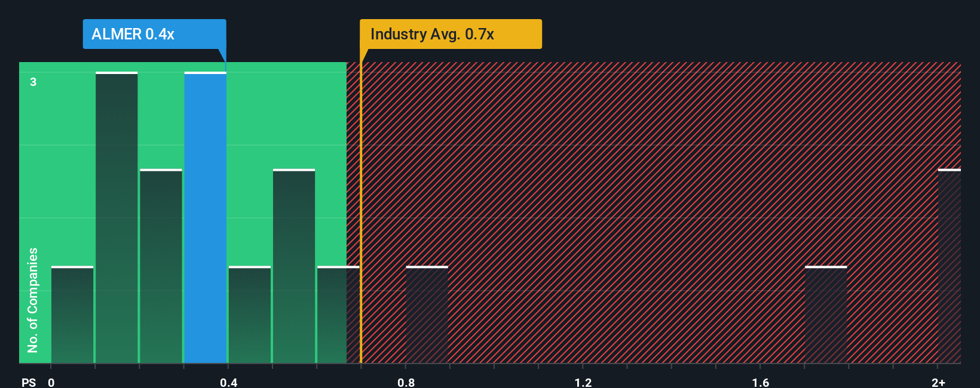The image size is (980, 388).
Task: Click the 0.4 x-axis tick label
Action: pos(228,382)
